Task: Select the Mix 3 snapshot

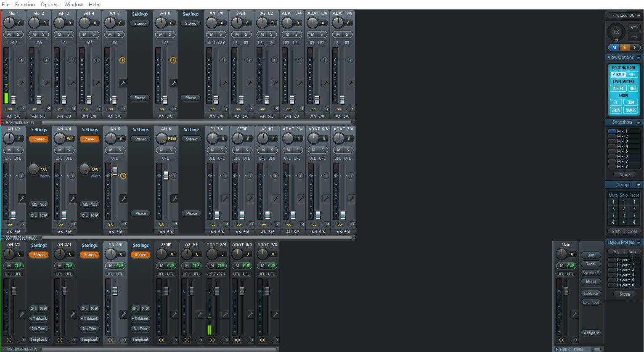Action: point(622,141)
